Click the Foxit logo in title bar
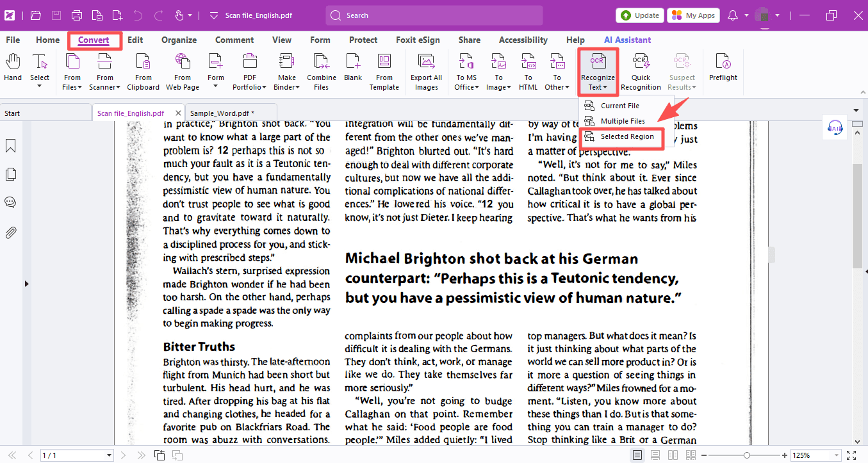This screenshot has height=463, width=868. click(10, 15)
